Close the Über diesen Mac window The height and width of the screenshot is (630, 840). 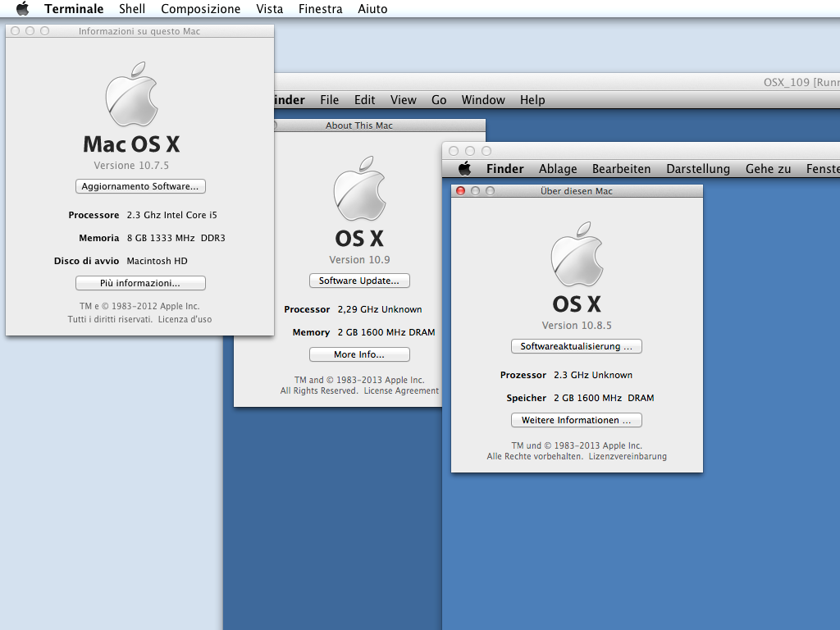click(x=460, y=191)
